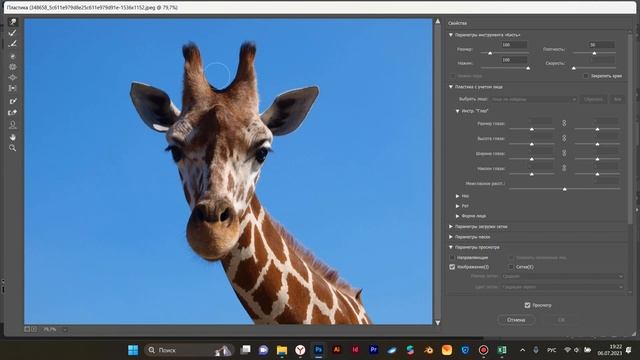Select the Freeze Mask tool
Image resolution: width=640 pixels, height=360 pixels.
pyautogui.click(x=13, y=101)
